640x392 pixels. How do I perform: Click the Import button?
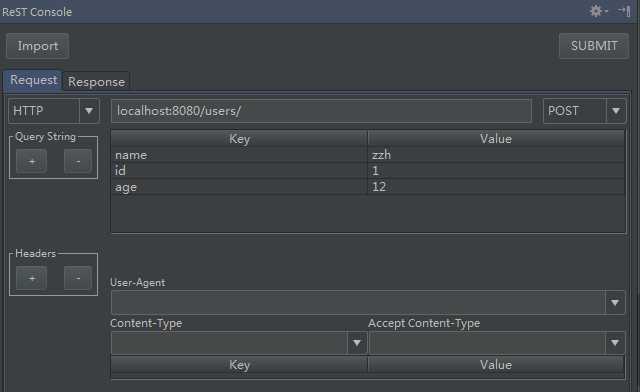pyautogui.click(x=38, y=46)
